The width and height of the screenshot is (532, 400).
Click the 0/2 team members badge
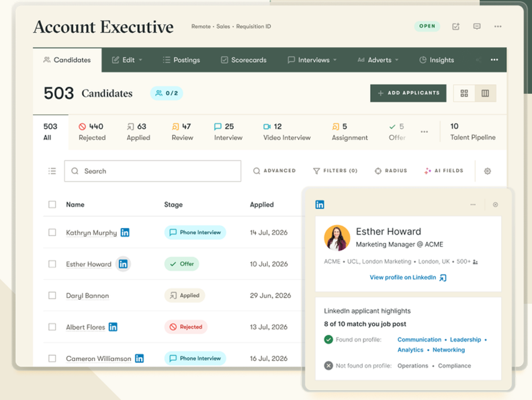point(167,93)
